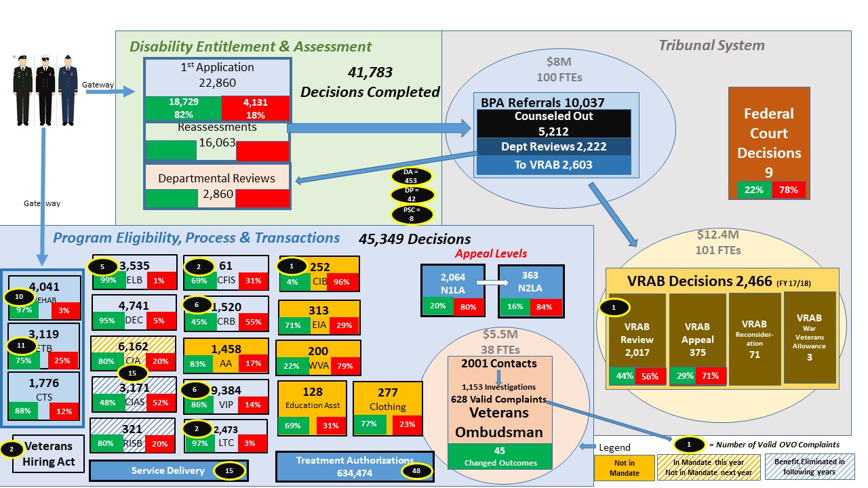Click the green 45 Changed Outcomes box
Viewport: 868px width, 488px height.
499,456
